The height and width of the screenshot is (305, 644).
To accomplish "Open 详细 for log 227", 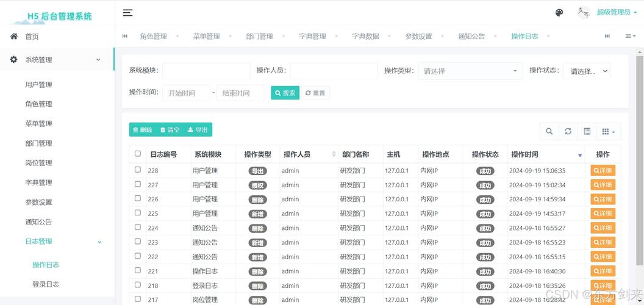I will pyautogui.click(x=603, y=185).
